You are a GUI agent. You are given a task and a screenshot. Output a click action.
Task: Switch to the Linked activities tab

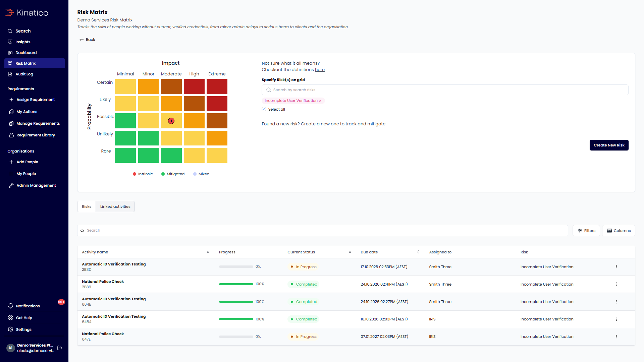115,206
